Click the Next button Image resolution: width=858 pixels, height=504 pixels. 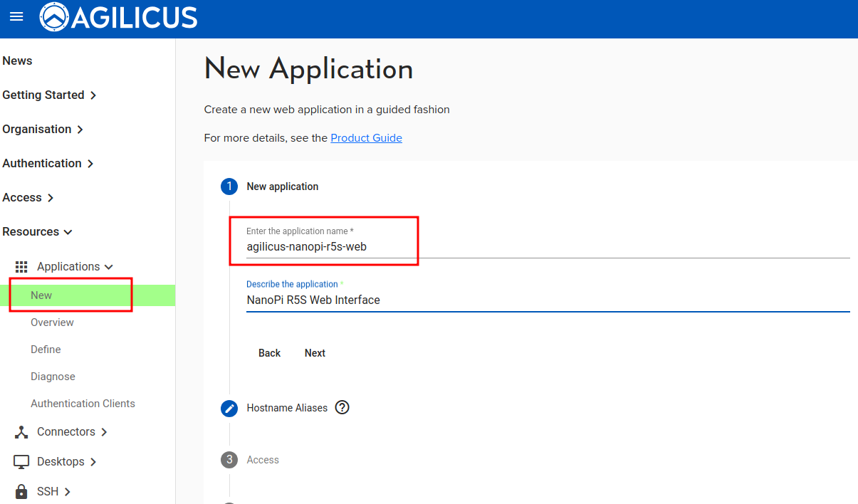point(315,353)
